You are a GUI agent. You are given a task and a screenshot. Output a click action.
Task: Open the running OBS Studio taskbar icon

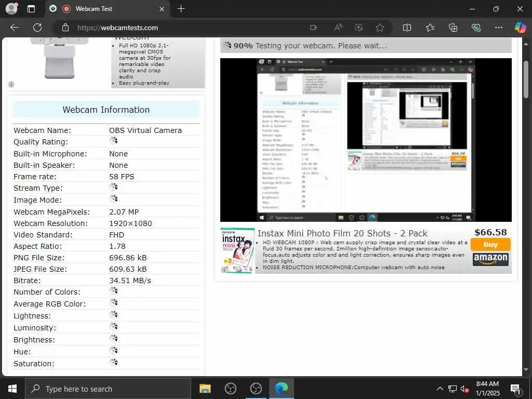click(x=256, y=389)
